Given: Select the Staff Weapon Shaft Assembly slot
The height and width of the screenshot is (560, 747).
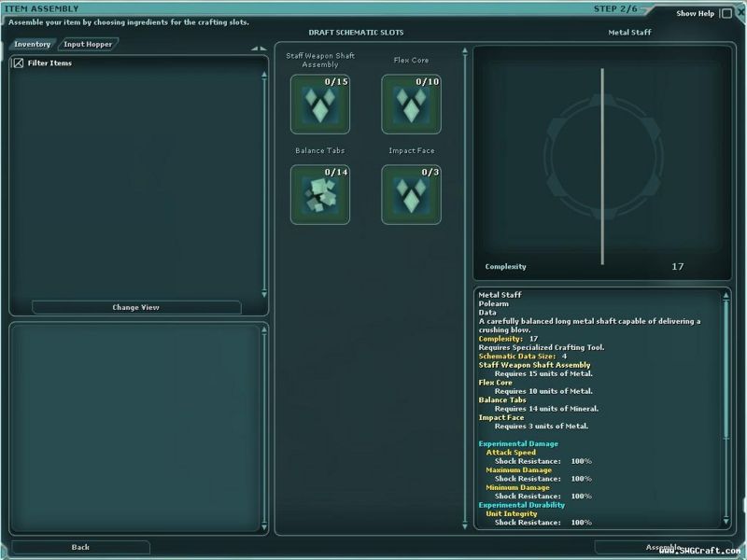Looking at the screenshot, I should [319, 104].
